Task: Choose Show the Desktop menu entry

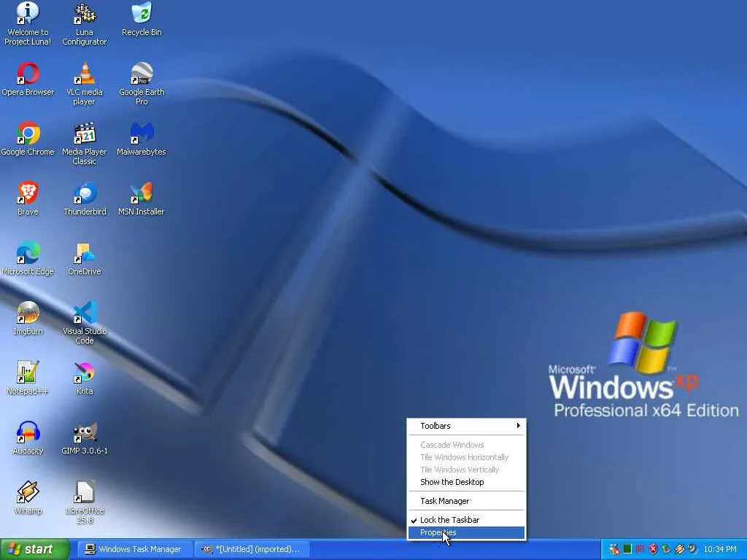Action: click(x=466, y=482)
